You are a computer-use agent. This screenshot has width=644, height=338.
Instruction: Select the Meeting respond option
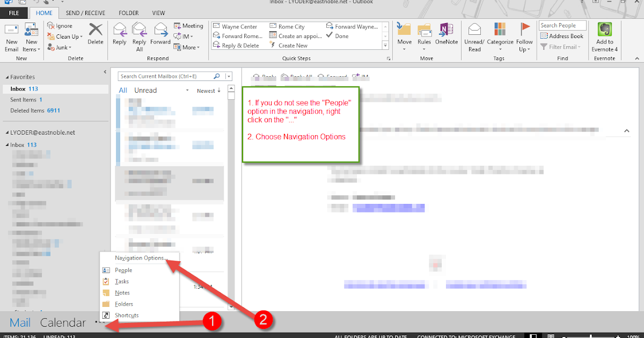188,25
